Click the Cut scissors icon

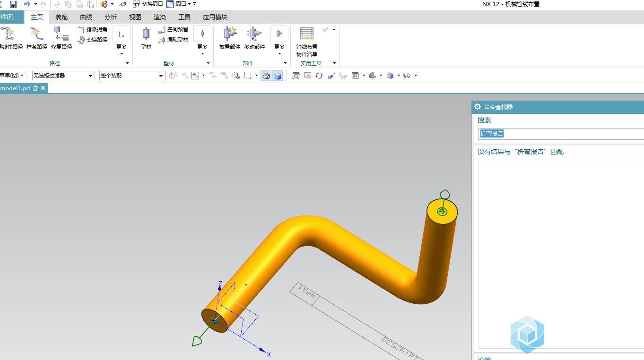57,4
